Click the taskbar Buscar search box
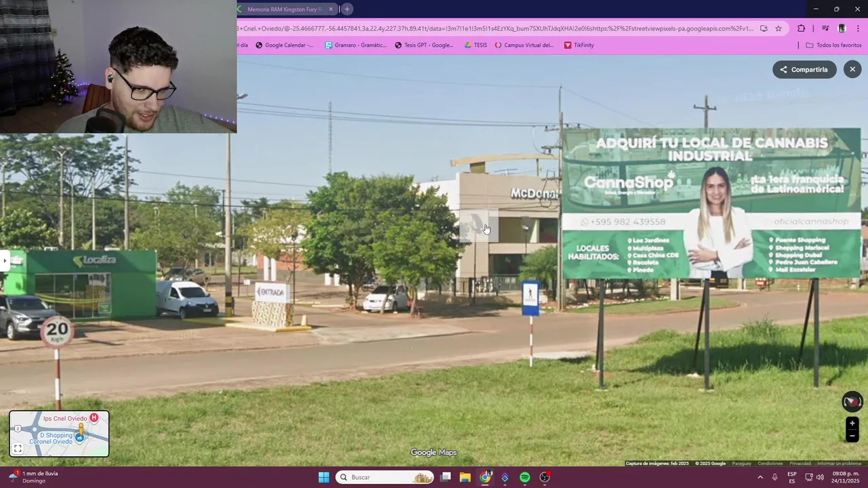The image size is (868, 488). point(384,477)
